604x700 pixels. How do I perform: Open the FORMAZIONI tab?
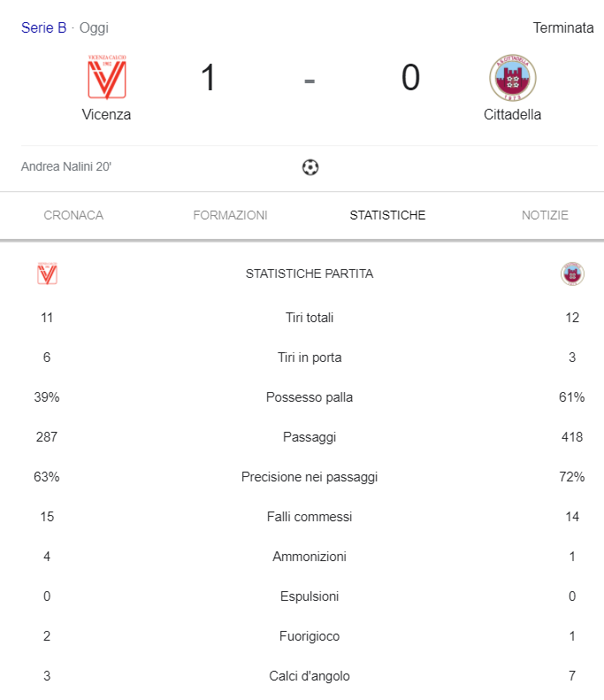pos(230,215)
